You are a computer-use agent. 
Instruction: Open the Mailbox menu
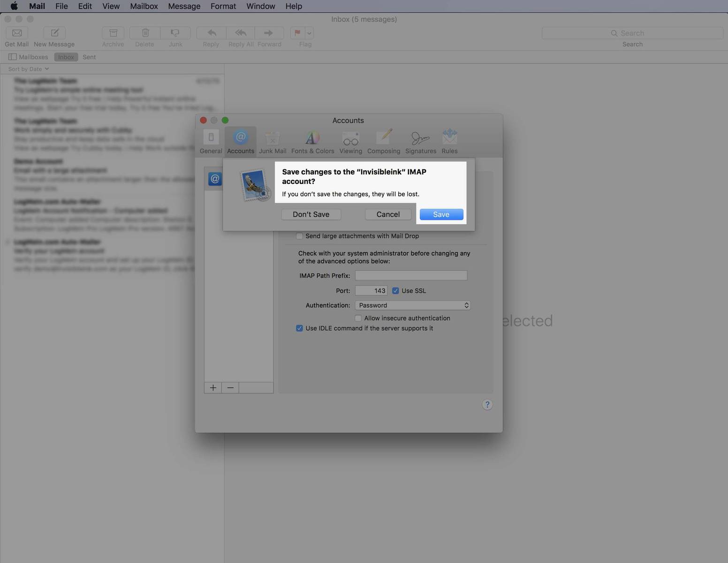[144, 6]
